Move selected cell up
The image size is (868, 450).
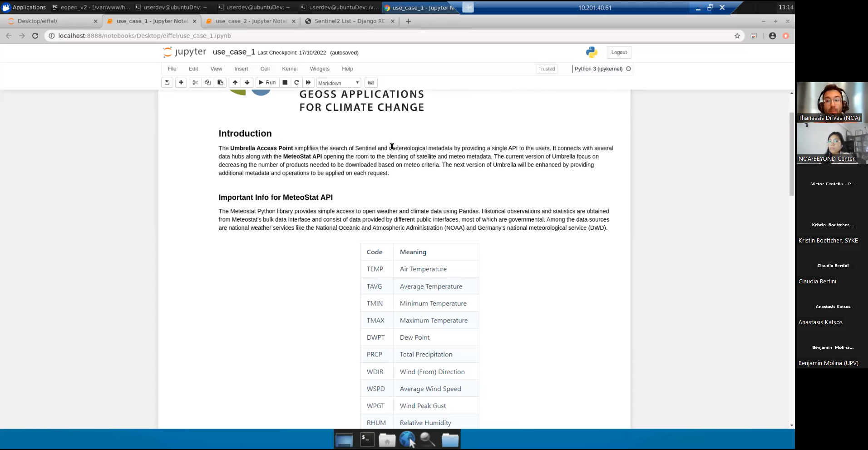235,83
